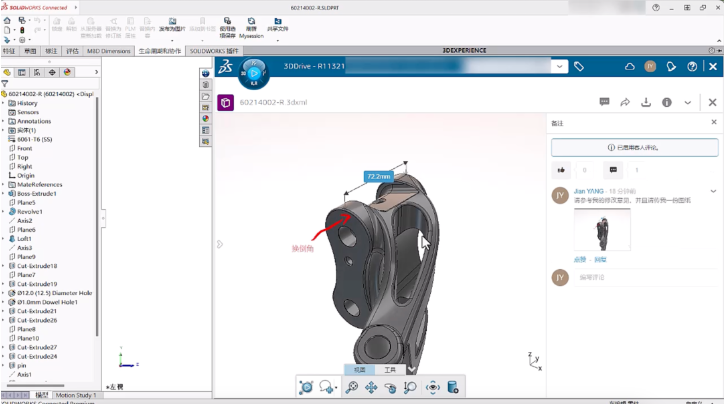
Task: Click the 3DEXPERIENCE compass play button
Action: [x=254, y=73]
